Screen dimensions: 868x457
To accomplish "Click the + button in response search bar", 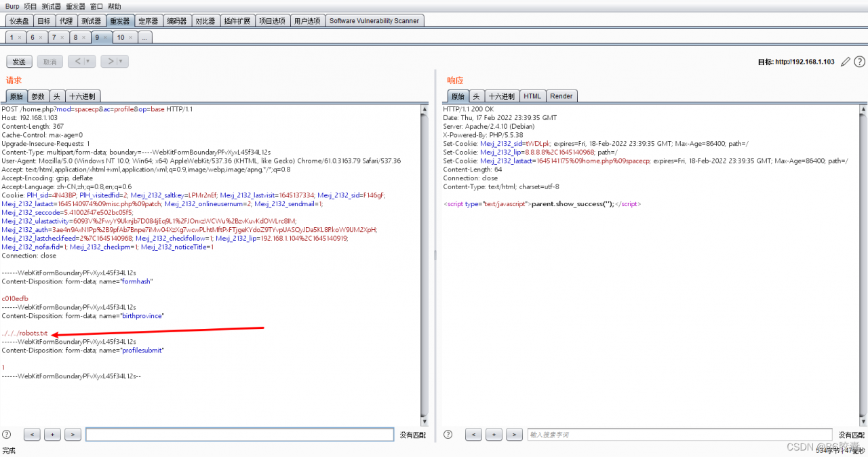I will pos(494,434).
